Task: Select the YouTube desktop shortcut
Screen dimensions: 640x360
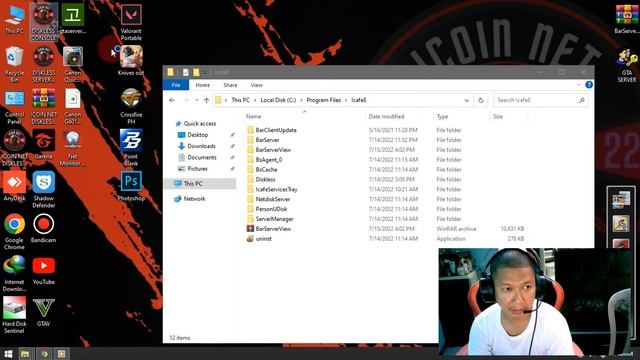Action: tap(43, 271)
